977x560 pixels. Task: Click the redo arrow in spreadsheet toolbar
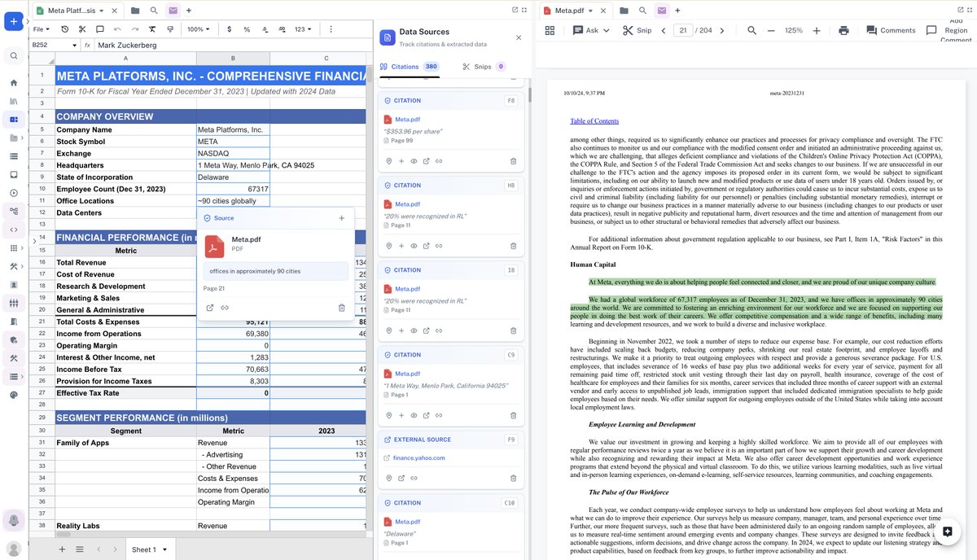134,29
